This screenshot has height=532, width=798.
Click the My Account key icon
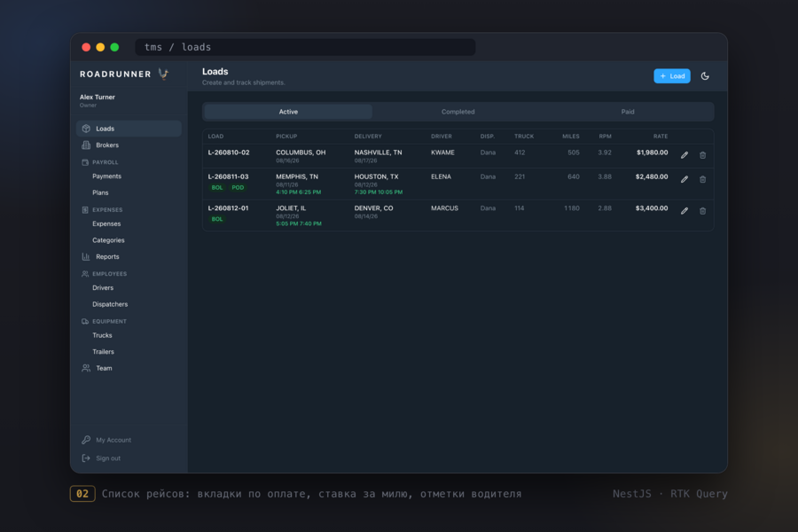86,440
